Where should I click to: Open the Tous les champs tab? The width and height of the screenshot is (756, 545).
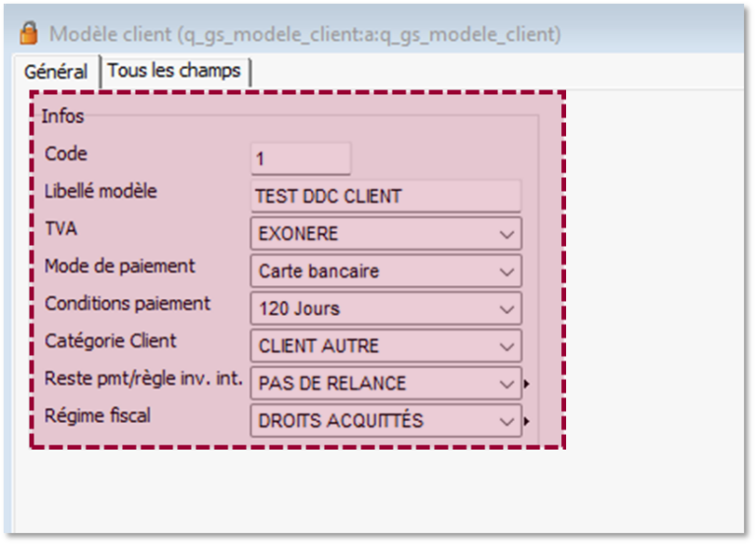176,71
